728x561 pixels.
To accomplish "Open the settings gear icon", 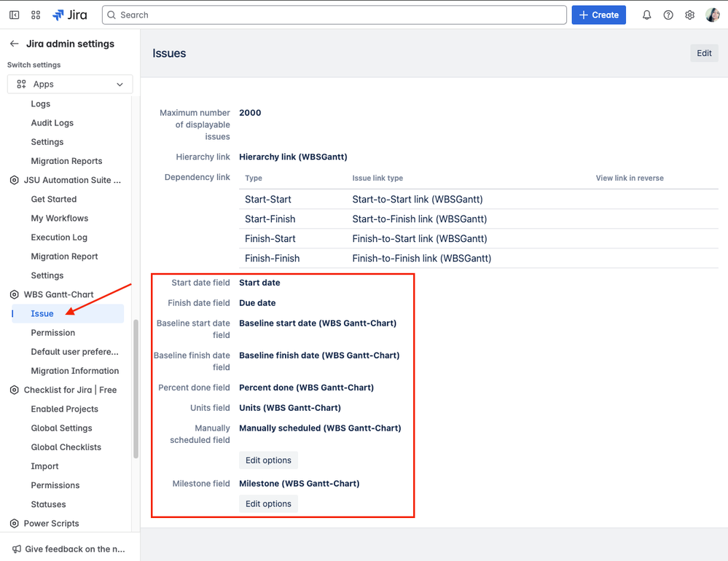I will click(690, 15).
